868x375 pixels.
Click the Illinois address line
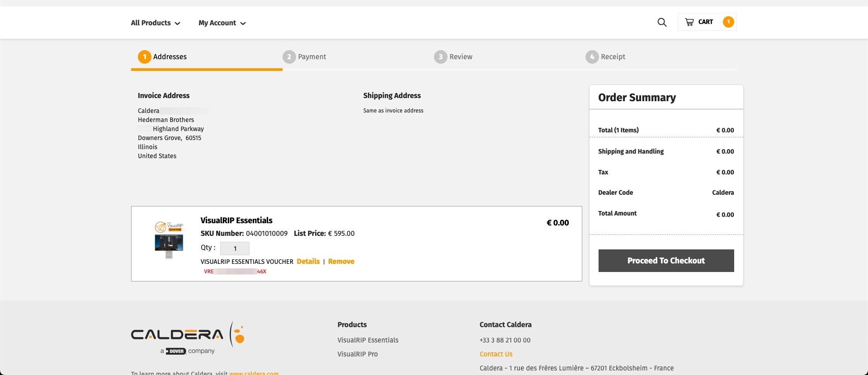(148, 147)
